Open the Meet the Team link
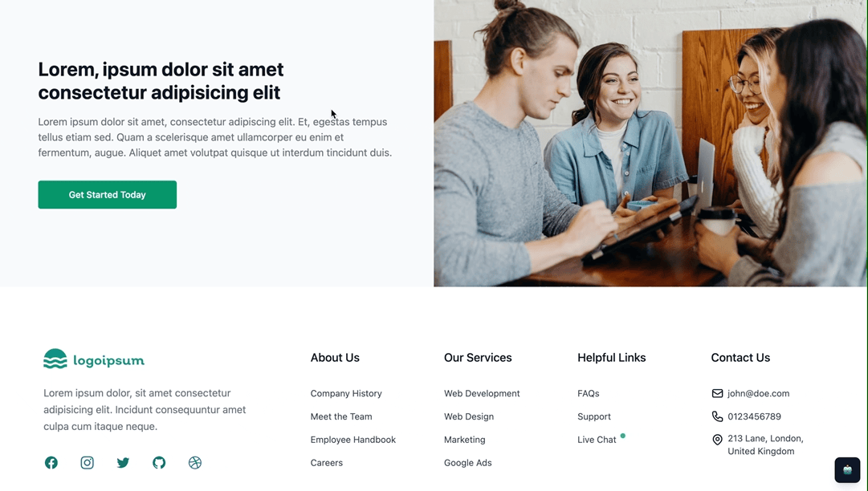 tap(341, 416)
